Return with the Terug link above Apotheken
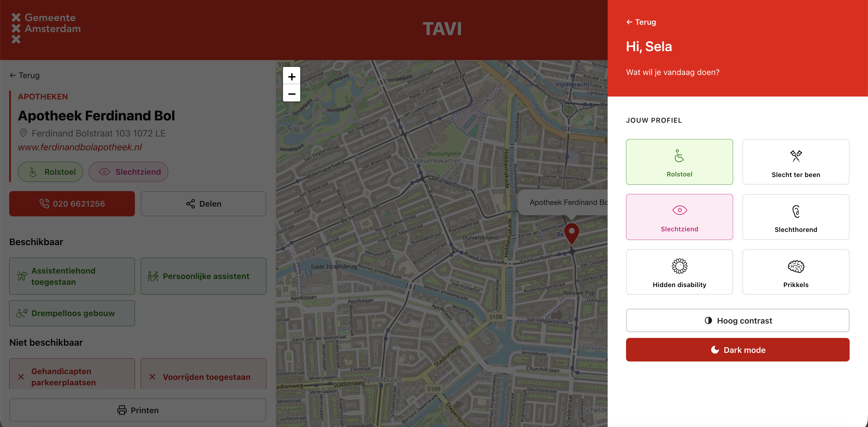 (x=25, y=76)
